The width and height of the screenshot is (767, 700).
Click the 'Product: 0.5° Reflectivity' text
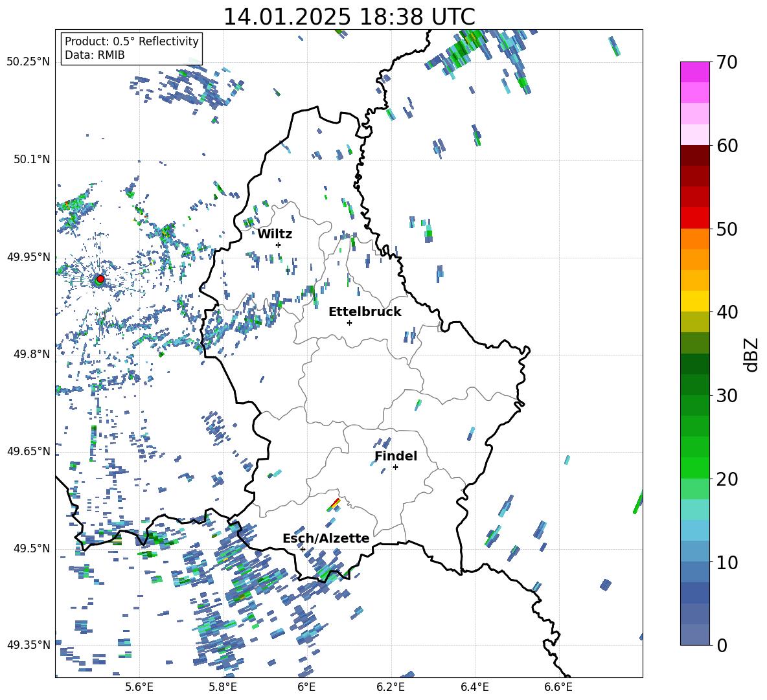tap(132, 41)
